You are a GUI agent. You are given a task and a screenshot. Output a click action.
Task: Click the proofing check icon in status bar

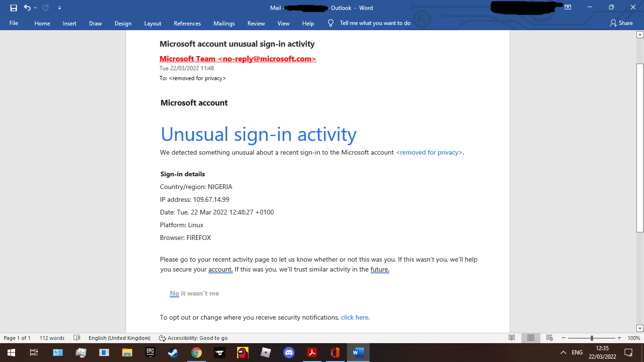coord(77,338)
